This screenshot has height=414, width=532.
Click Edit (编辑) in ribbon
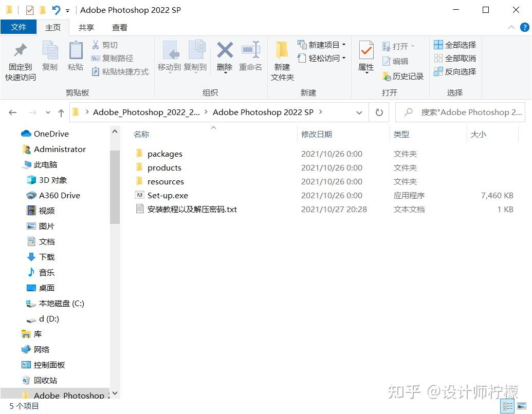pos(395,61)
